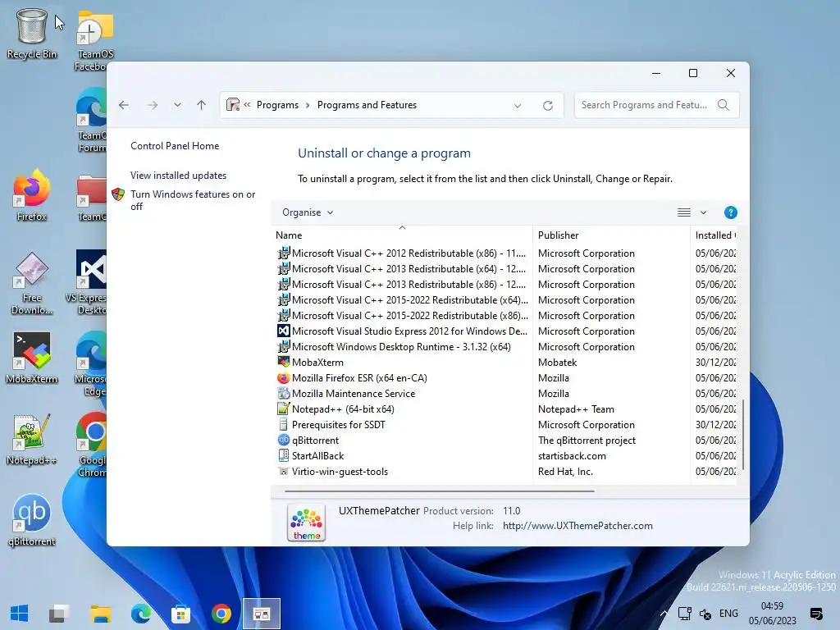Refresh the Programs and Features list
Screen dimensions: 840x630
(x=547, y=106)
